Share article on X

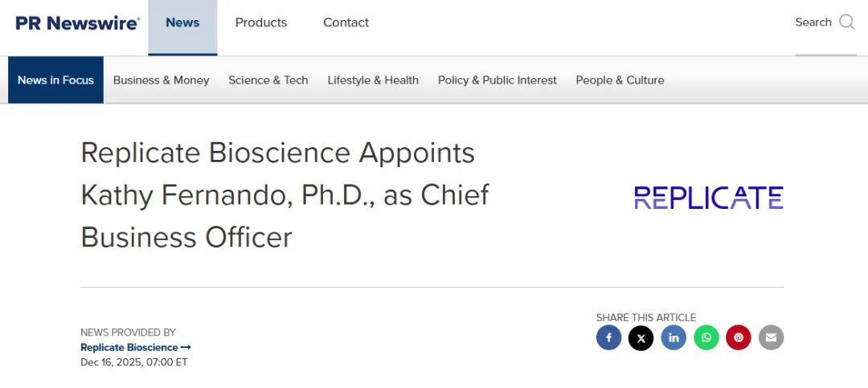tap(641, 337)
